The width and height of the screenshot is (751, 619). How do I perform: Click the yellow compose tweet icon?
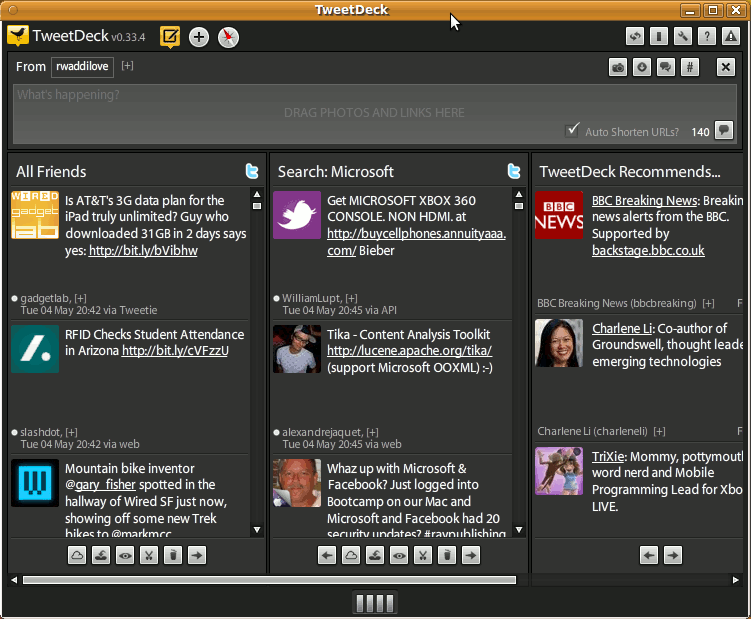click(x=170, y=37)
